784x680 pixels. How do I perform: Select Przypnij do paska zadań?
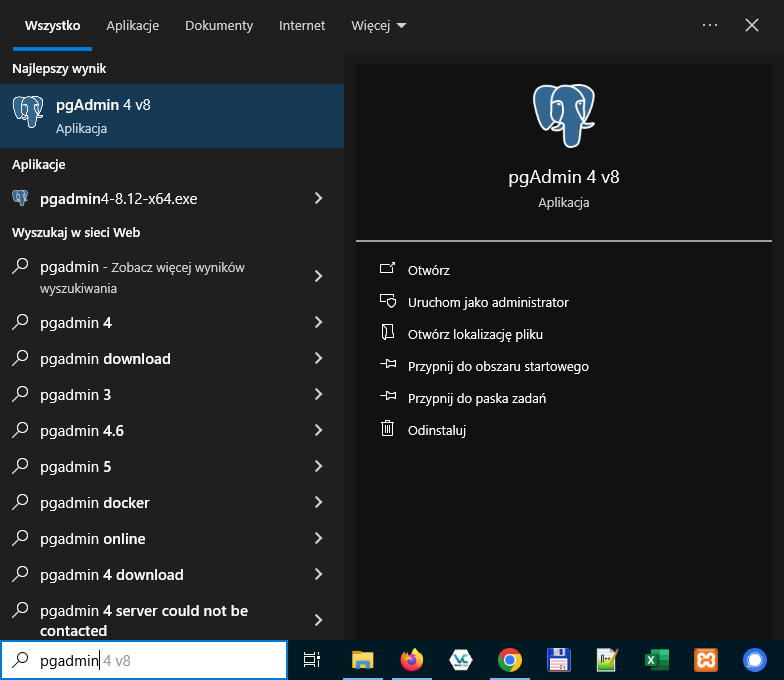[476, 398]
